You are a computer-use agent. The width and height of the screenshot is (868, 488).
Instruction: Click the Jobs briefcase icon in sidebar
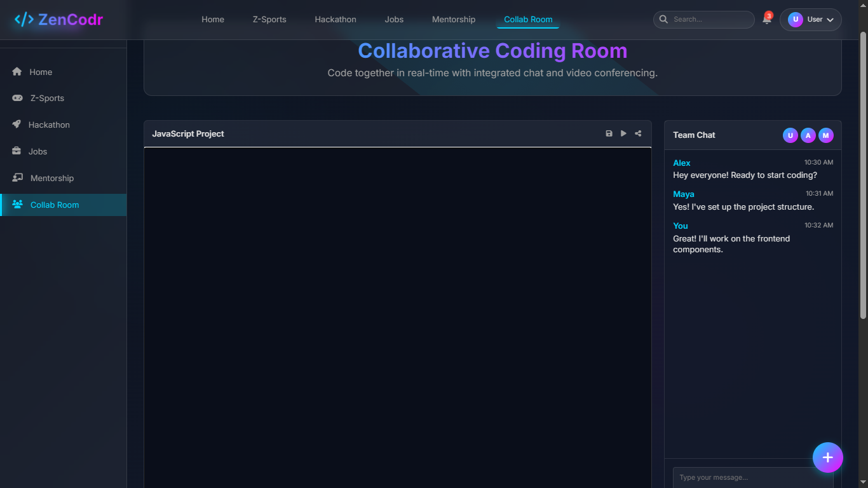coord(17,151)
